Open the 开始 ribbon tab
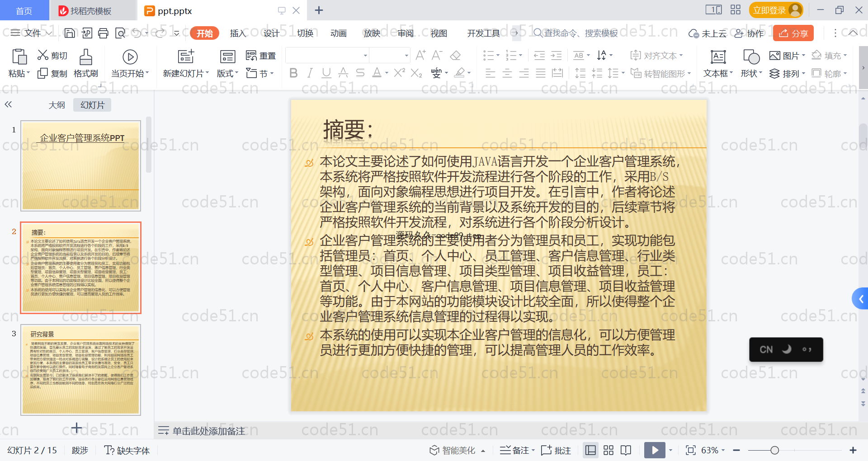Viewport: 868px width, 461px height. click(204, 33)
